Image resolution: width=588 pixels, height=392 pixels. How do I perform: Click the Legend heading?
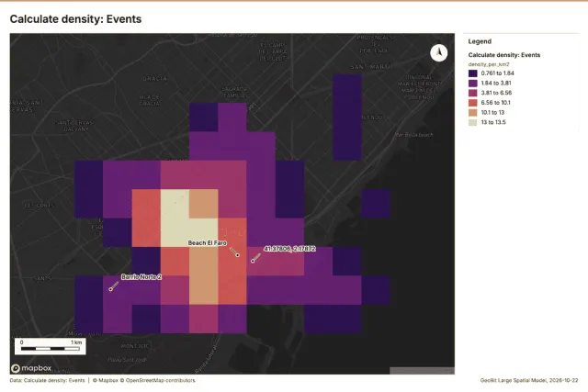(480, 41)
